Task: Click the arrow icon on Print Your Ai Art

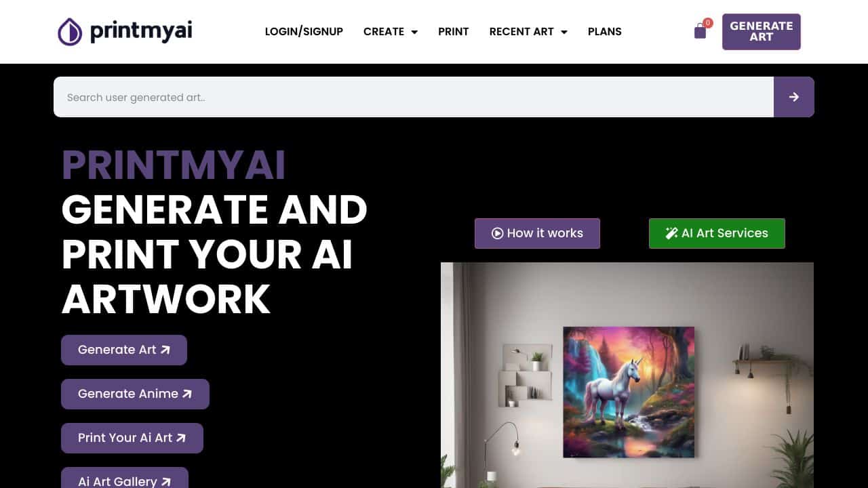Action: click(181, 438)
